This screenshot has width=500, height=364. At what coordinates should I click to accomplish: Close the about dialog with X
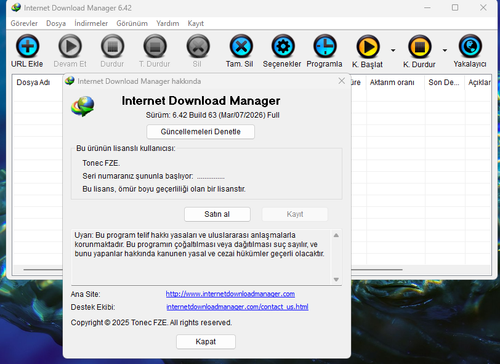342,81
